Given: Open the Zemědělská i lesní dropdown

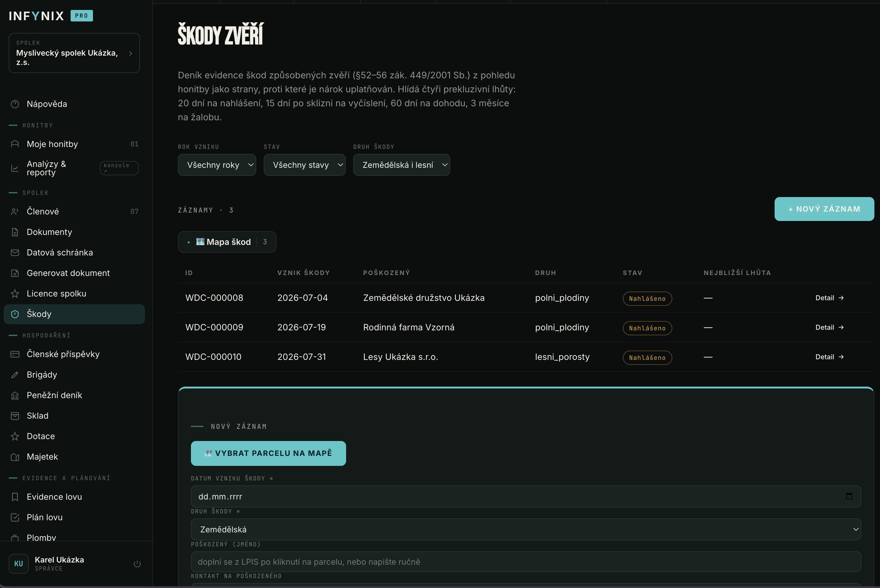Looking at the screenshot, I should click(x=401, y=165).
